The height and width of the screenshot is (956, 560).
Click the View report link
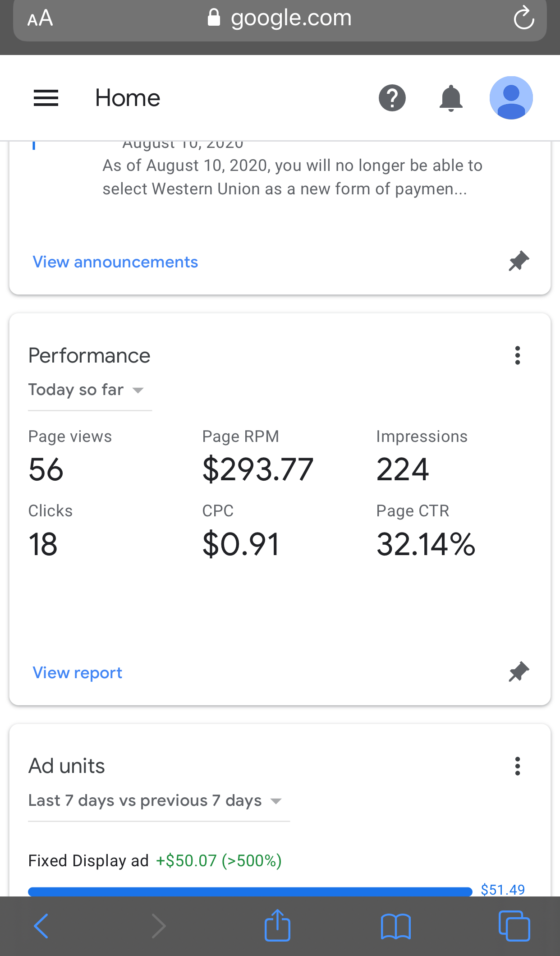click(x=78, y=673)
